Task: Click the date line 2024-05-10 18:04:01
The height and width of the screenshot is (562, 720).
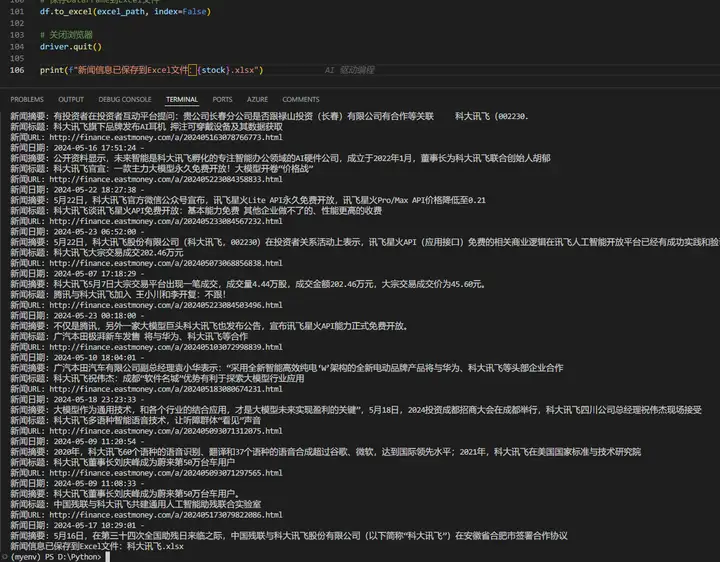Action: click(77, 358)
